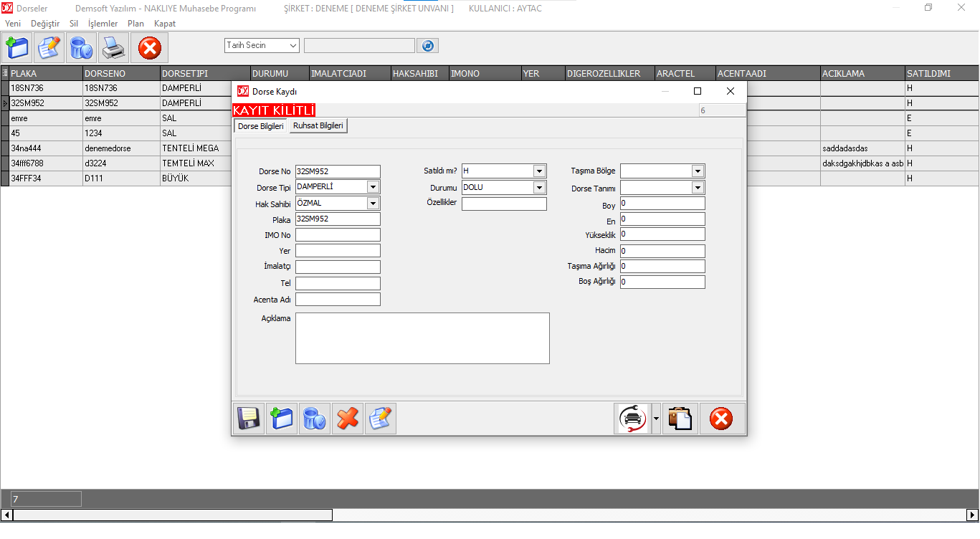This screenshot has height=539, width=980.
Task: Select the grid cell 34na444
Action: pyautogui.click(x=46, y=148)
